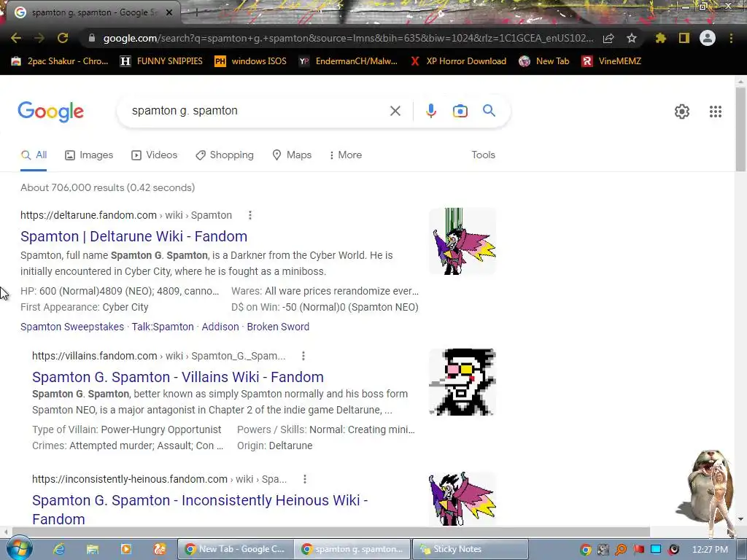Viewport: 747px width, 560px height.
Task: Open the FUNNY SNIPPIES bookmark
Action: pyautogui.click(x=161, y=61)
